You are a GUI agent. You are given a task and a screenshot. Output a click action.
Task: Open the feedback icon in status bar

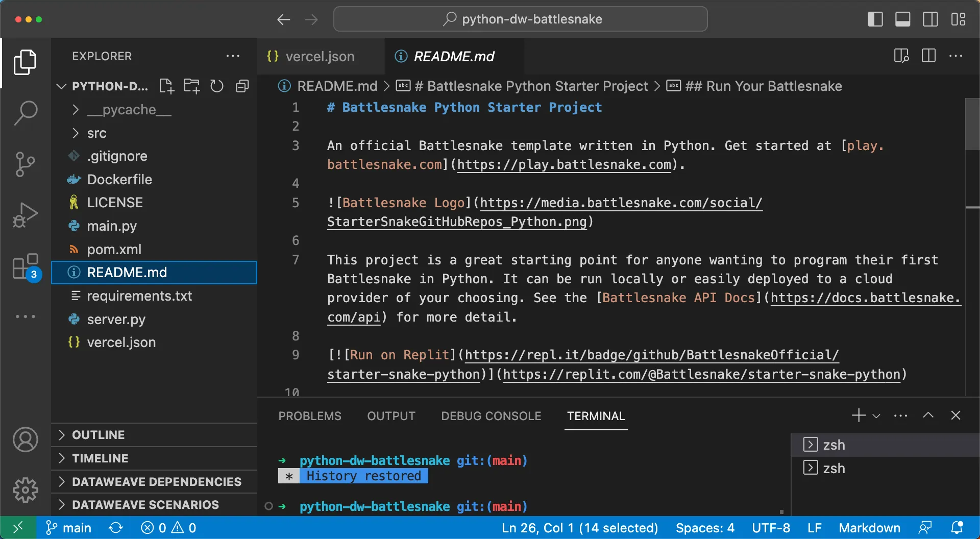[x=925, y=528]
